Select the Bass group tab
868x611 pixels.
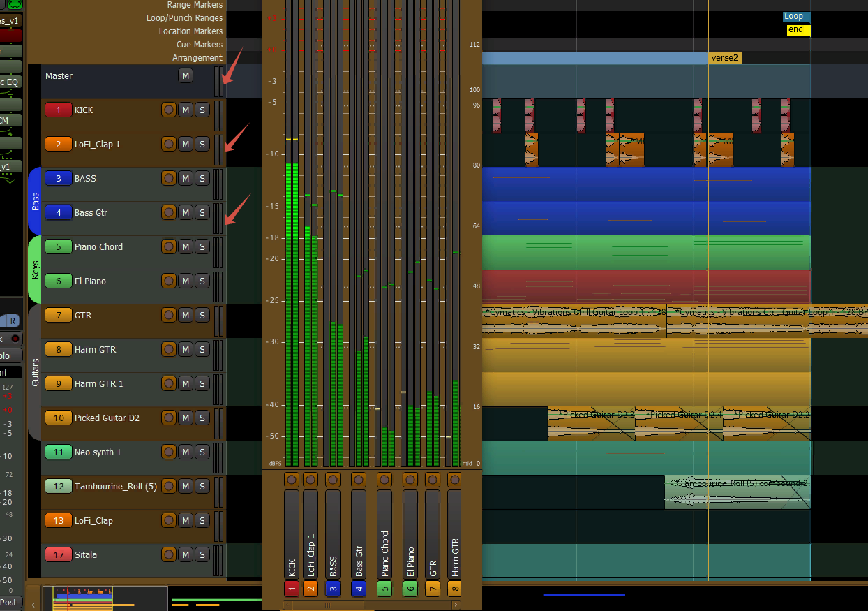click(35, 201)
